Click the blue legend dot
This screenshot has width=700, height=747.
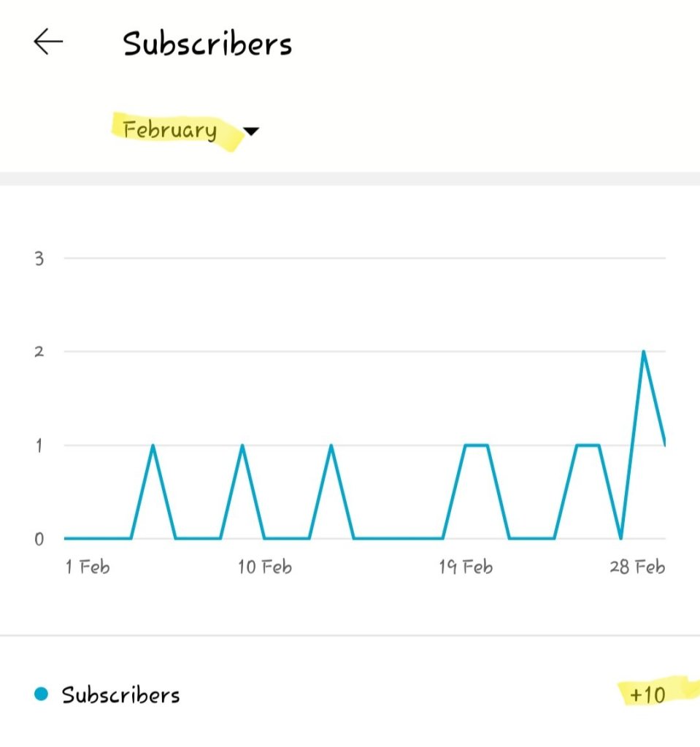[x=41, y=694]
